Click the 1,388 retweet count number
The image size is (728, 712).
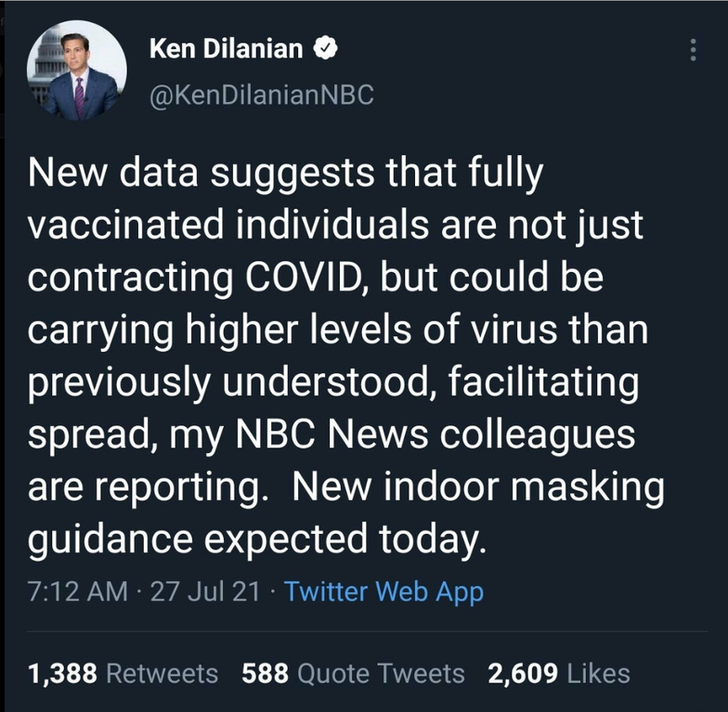pos(64,673)
